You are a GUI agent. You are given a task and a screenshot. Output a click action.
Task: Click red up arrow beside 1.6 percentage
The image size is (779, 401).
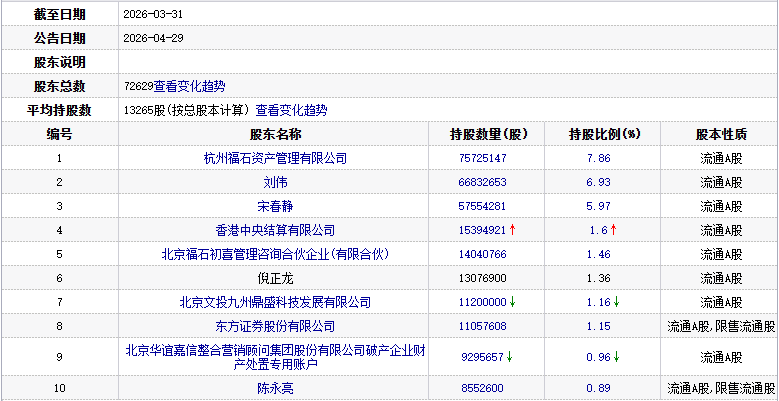click(x=614, y=230)
